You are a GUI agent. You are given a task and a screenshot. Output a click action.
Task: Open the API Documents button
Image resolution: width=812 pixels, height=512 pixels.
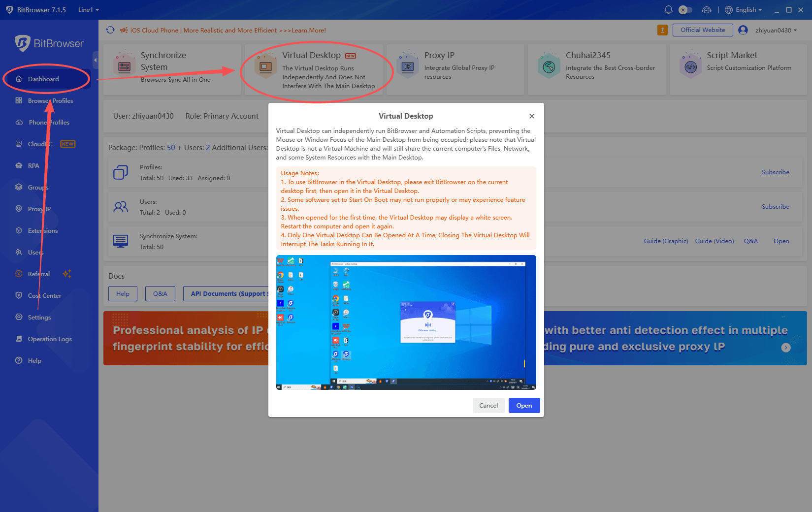[226, 294]
